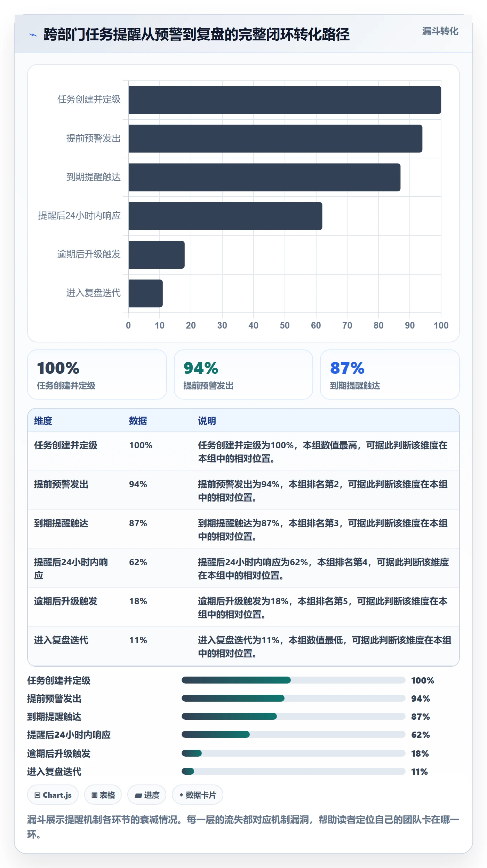Click table row name 逾期后升级触发
Screen dimensions: 487x868
click(x=66, y=601)
